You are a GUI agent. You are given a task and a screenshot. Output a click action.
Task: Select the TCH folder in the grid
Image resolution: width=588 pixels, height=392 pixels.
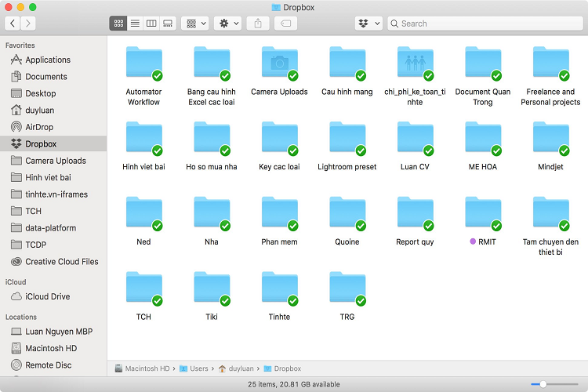[144, 288]
